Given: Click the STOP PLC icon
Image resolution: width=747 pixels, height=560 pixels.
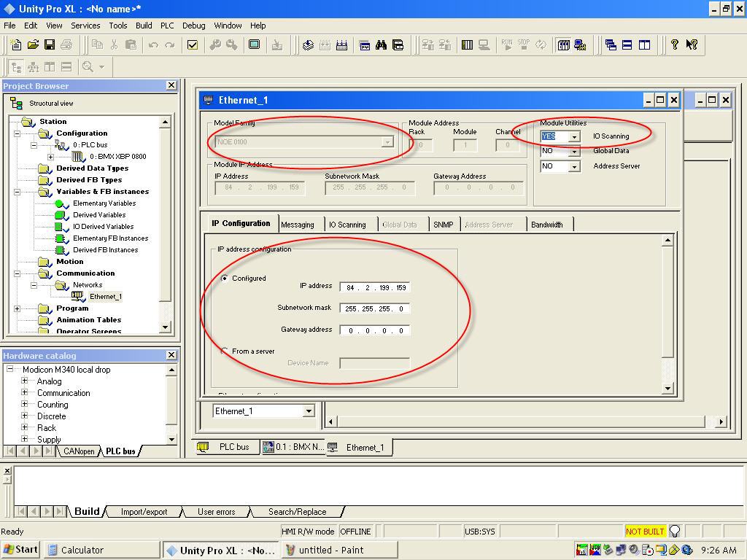Looking at the screenshot, I should [524, 44].
